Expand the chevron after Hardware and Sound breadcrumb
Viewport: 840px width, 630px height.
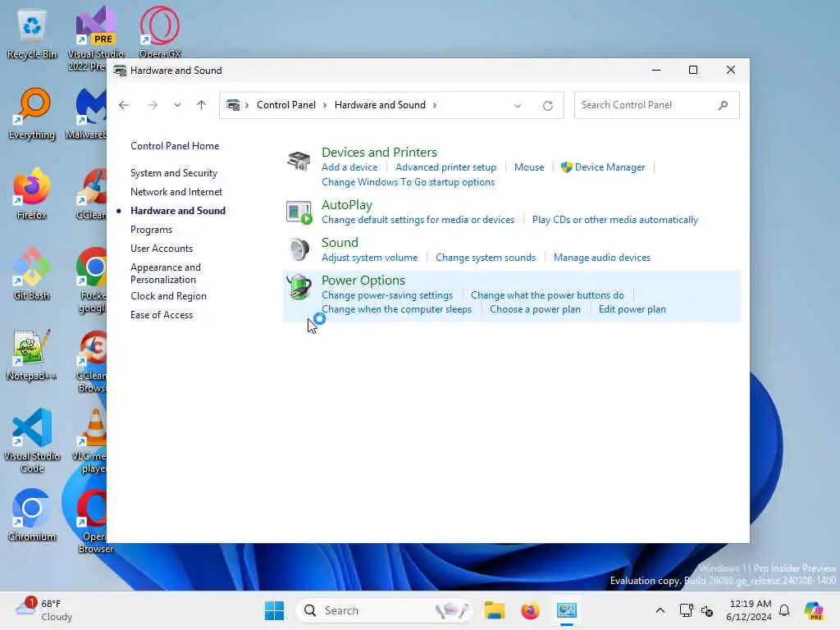coord(435,105)
